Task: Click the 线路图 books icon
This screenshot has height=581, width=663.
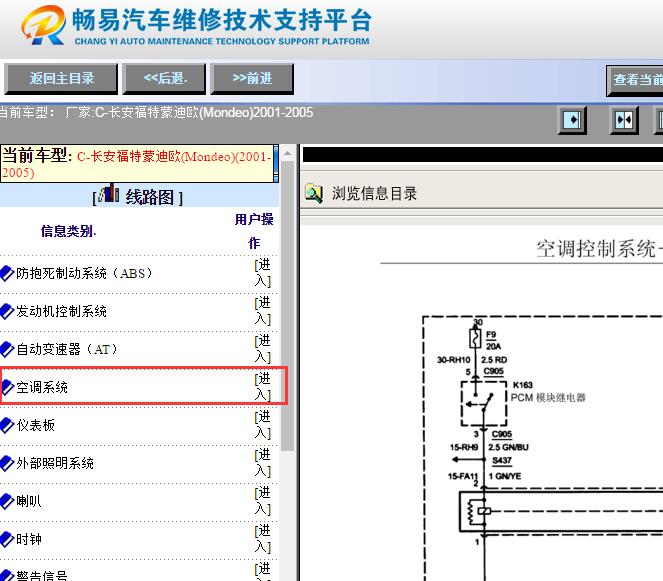Action: (x=109, y=193)
